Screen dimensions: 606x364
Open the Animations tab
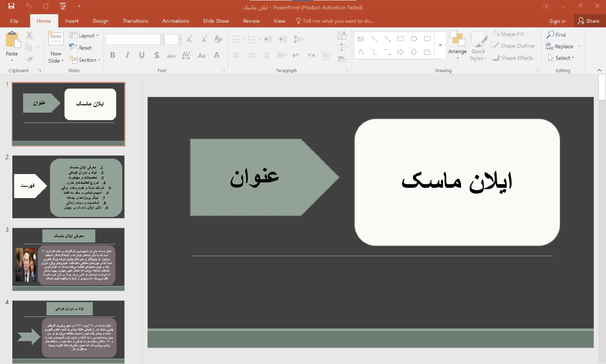pyautogui.click(x=175, y=21)
